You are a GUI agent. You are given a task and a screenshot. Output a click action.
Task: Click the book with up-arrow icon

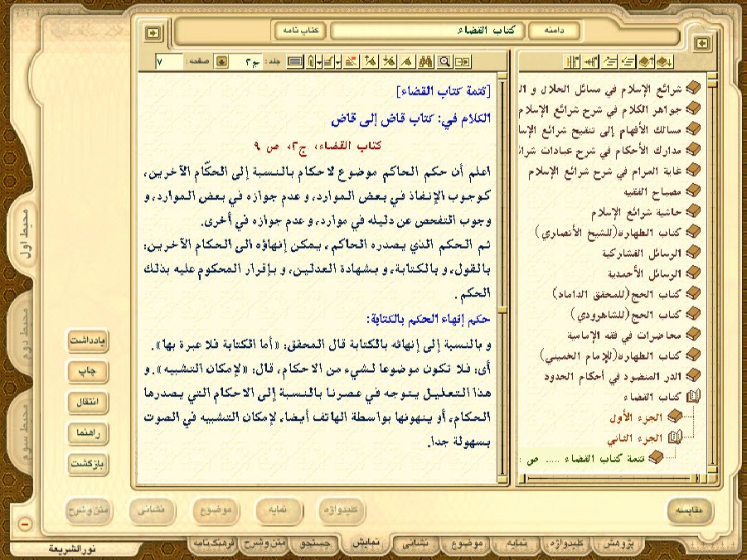click(647, 61)
